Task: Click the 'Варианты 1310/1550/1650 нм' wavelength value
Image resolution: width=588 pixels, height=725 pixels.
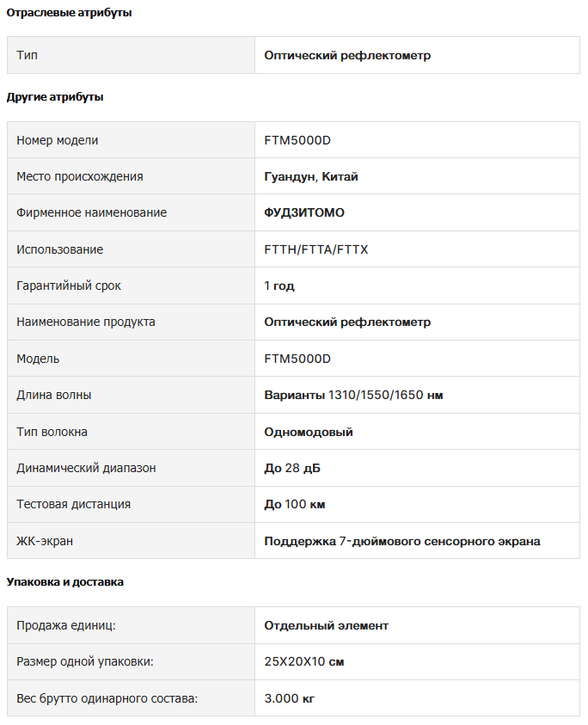Action: 353,396
